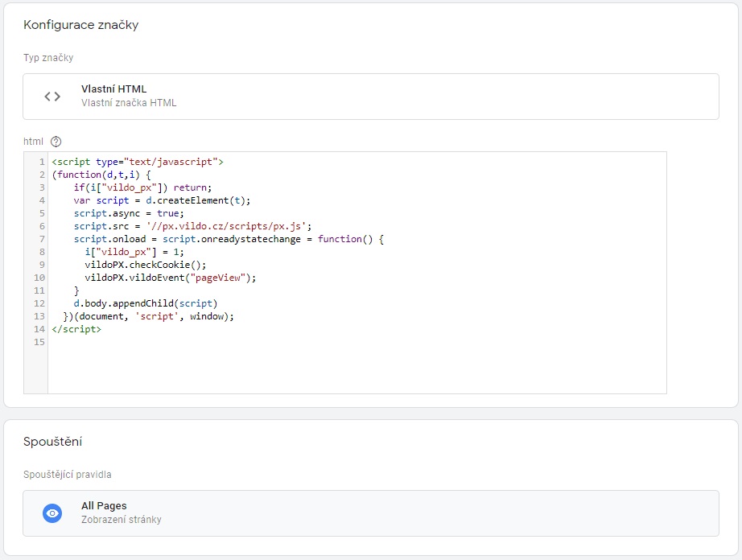Open the Vlastní HTML tag type card
The height and width of the screenshot is (560, 742).
pos(371,97)
